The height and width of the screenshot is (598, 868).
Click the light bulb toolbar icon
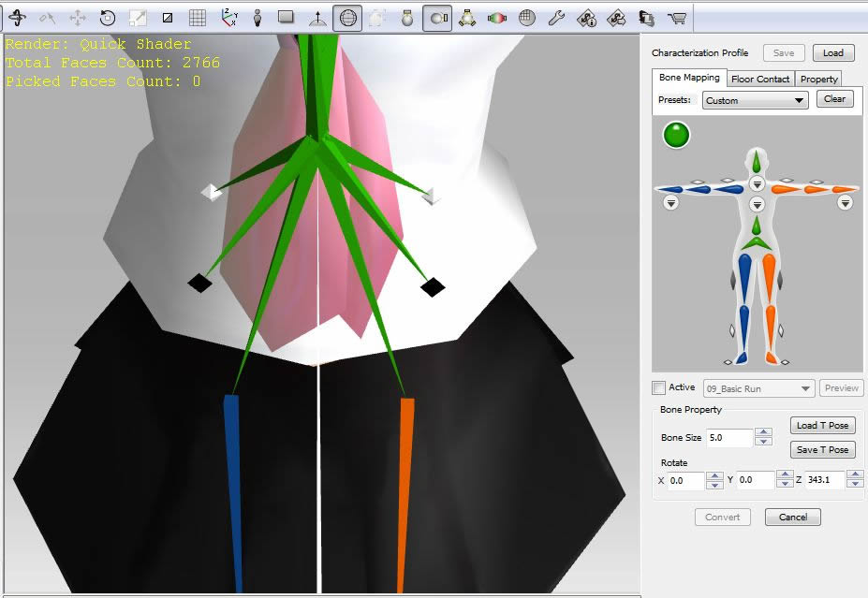[x=407, y=18]
